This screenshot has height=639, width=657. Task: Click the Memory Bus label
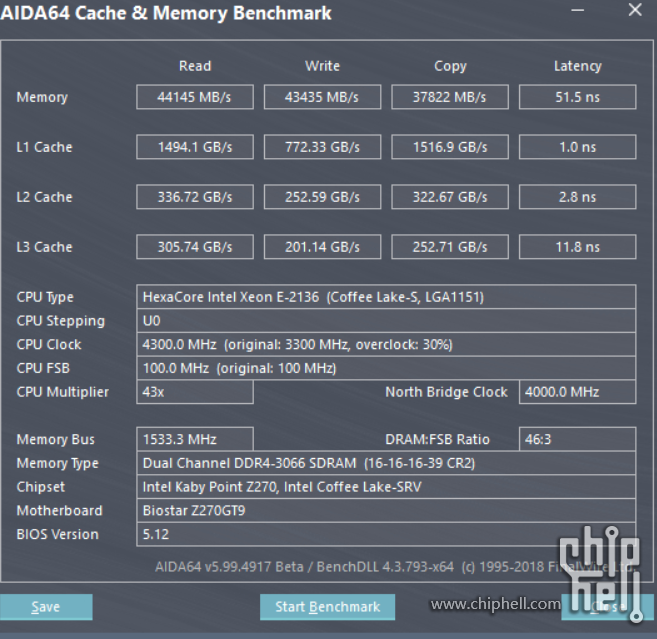tap(56, 440)
